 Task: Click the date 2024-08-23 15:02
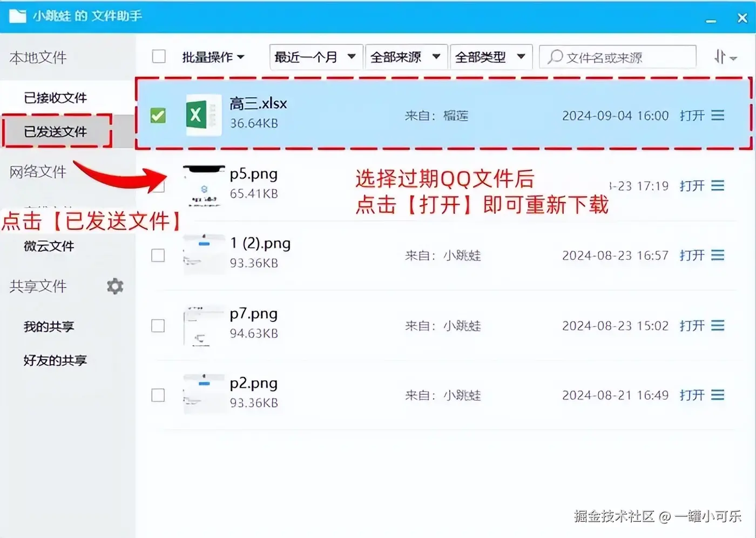(x=615, y=326)
